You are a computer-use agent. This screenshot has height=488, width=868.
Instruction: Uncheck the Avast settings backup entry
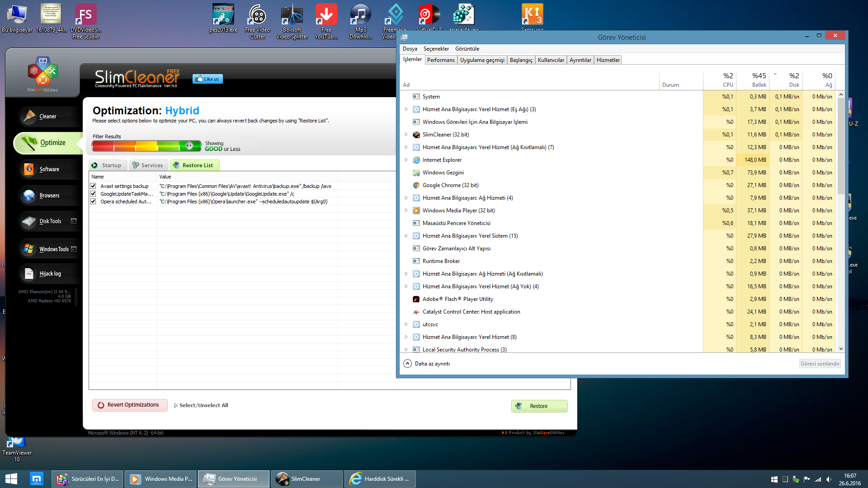click(93, 186)
